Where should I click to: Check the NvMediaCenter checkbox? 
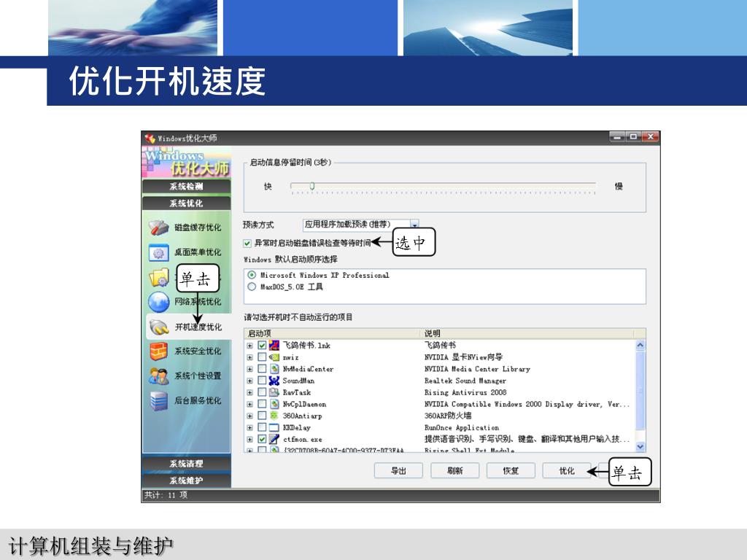(262, 369)
